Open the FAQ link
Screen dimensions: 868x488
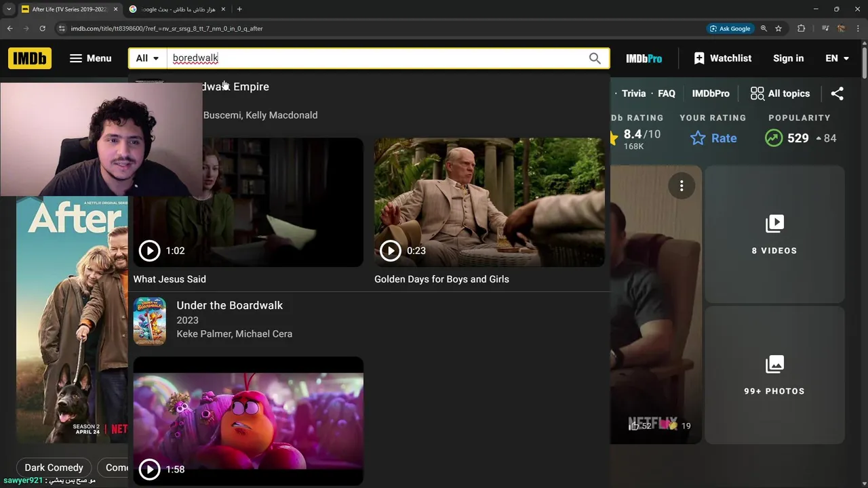667,94
